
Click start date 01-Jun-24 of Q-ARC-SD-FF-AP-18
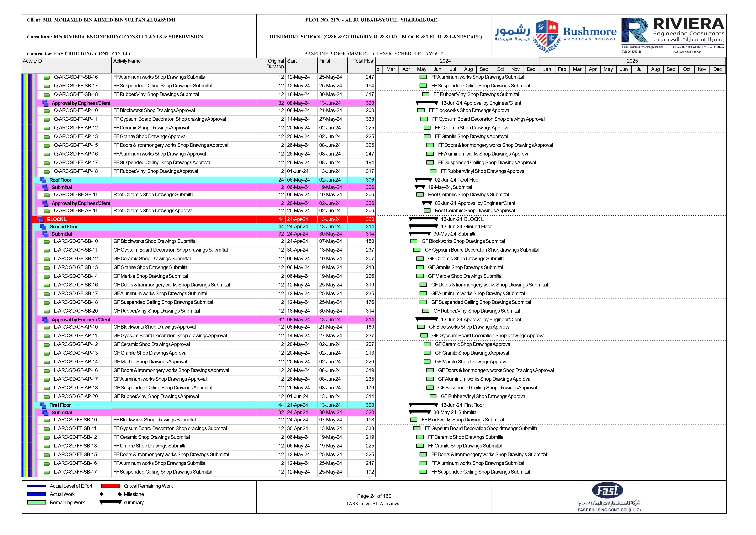(298, 171)
